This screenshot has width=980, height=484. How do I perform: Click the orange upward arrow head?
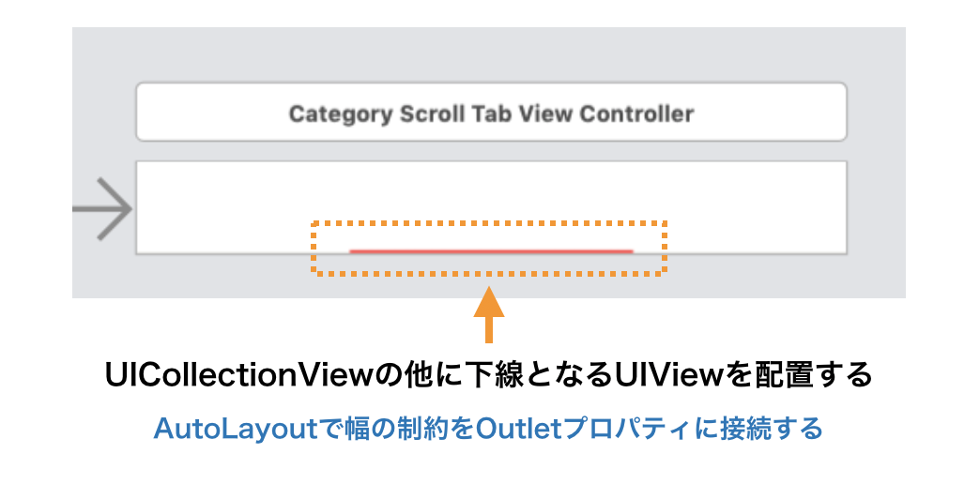tap(489, 306)
